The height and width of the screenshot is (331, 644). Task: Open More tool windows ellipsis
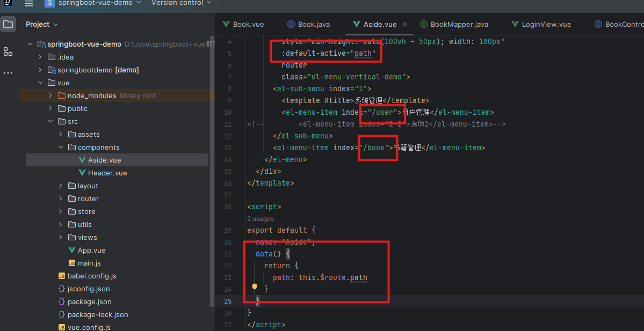click(8, 73)
